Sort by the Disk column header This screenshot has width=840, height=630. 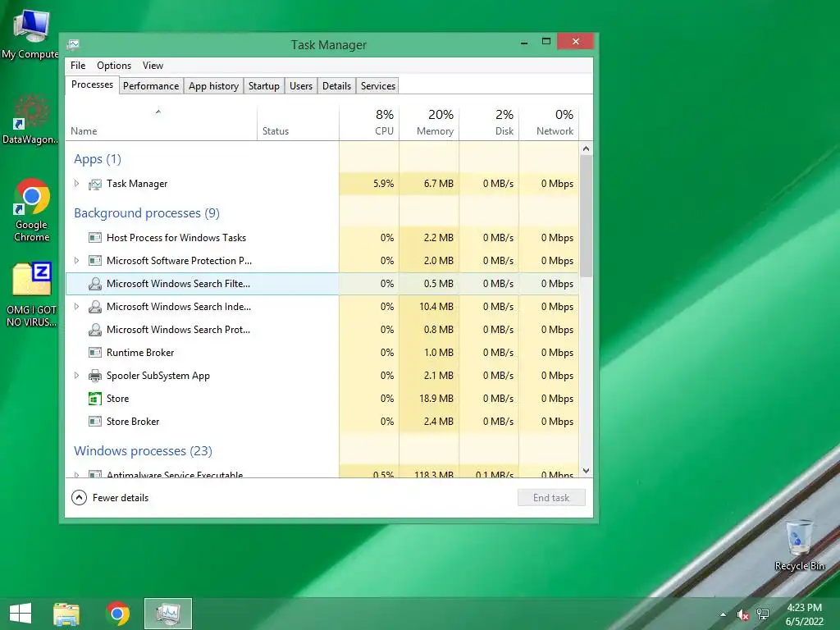click(489, 123)
